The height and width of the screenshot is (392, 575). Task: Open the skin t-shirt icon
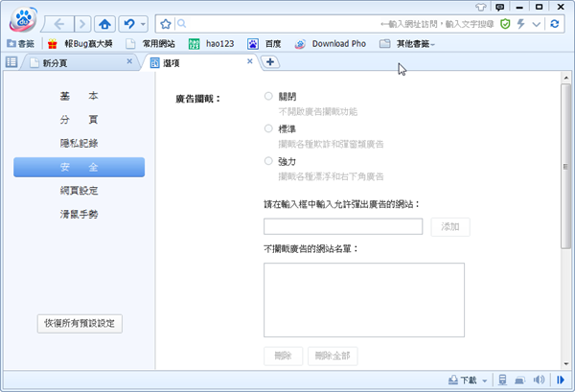[480, 7]
